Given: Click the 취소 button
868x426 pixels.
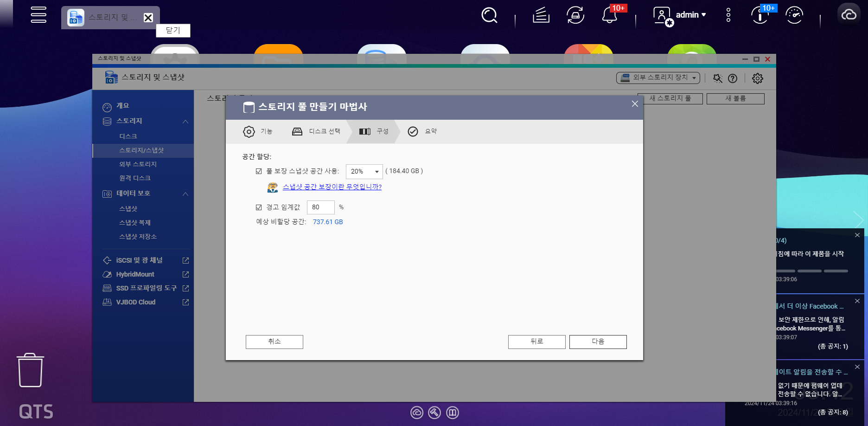Looking at the screenshot, I should (274, 342).
